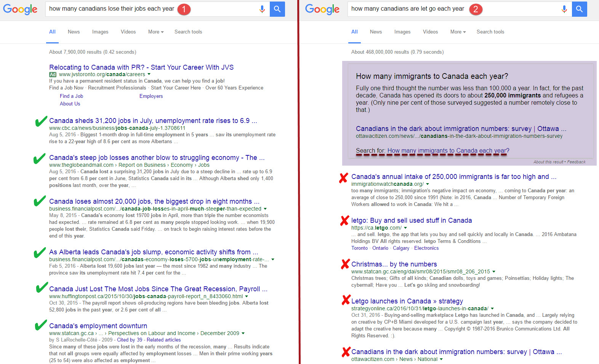This screenshot has height=364, width=599.
Task: Open 'letgo: Buy and sell used stuff' result
Action: coord(411,220)
